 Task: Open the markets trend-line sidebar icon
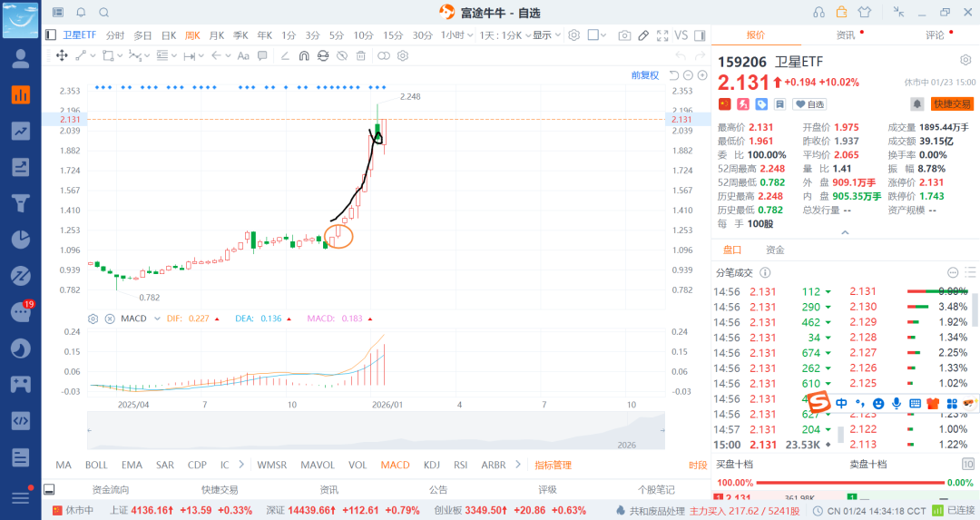tap(21, 131)
